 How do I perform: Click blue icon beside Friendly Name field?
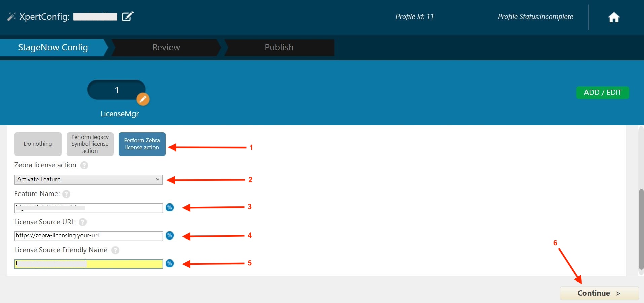tap(170, 264)
